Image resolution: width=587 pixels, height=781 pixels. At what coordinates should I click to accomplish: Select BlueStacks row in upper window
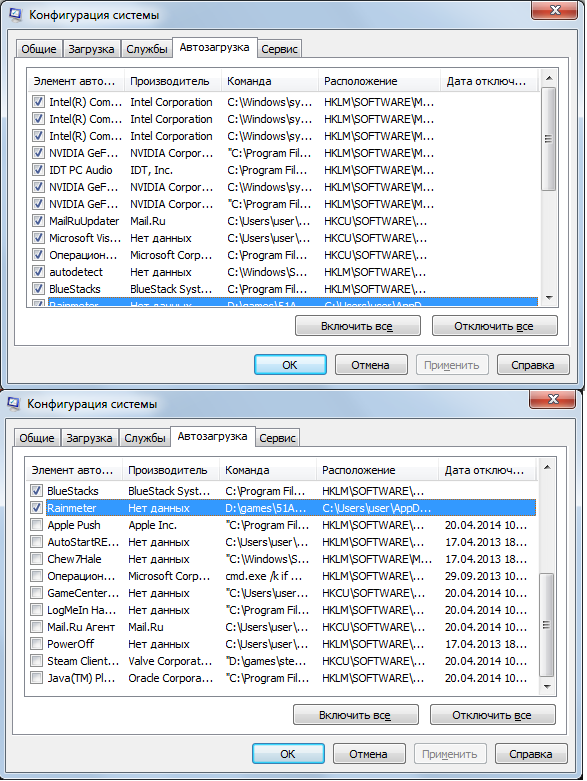pos(284,289)
